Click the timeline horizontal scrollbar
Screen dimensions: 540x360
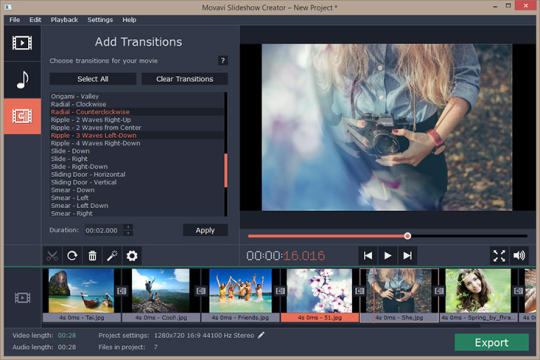click(x=261, y=325)
